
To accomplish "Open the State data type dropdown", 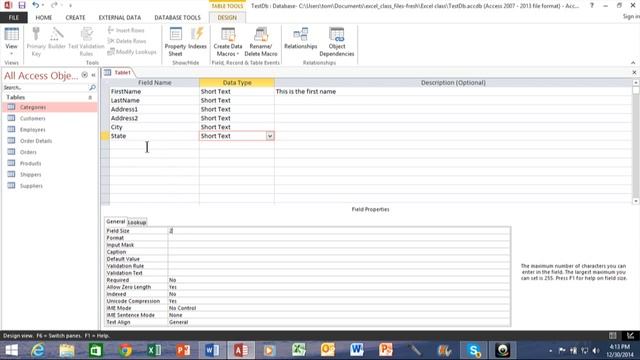I will pos(270,136).
